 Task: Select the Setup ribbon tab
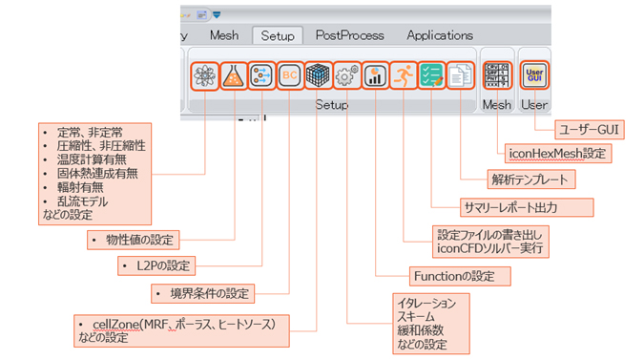pos(278,35)
